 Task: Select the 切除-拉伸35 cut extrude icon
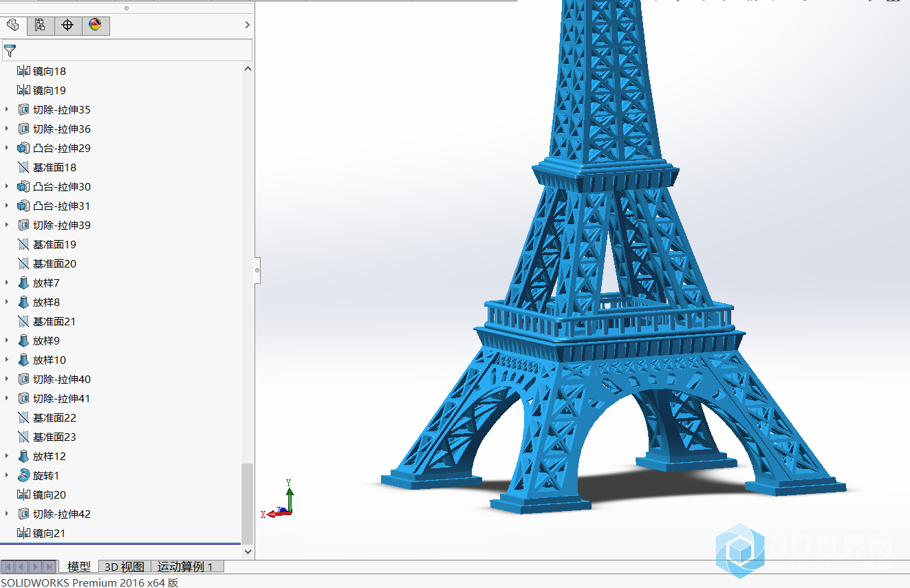tap(24, 109)
